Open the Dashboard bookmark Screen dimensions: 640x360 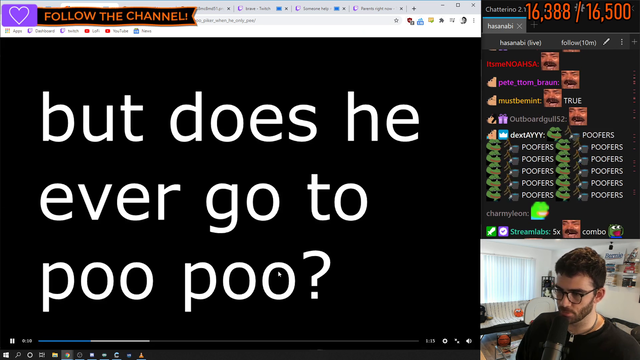41,31
